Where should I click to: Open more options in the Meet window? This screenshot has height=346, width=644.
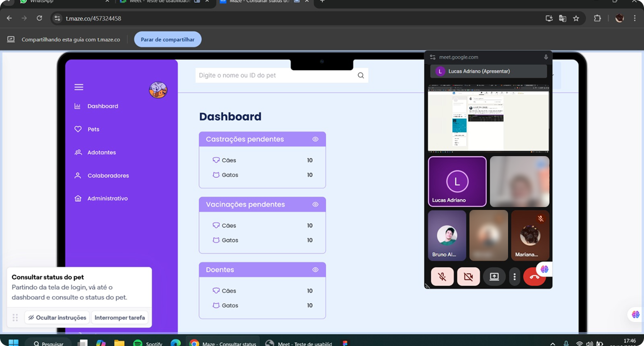click(x=514, y=276)
